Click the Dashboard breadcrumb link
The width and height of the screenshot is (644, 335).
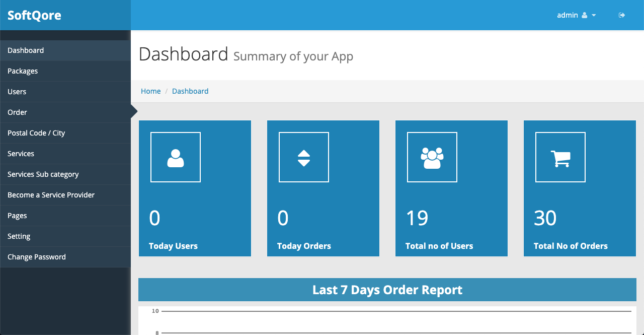pos(190,91)
